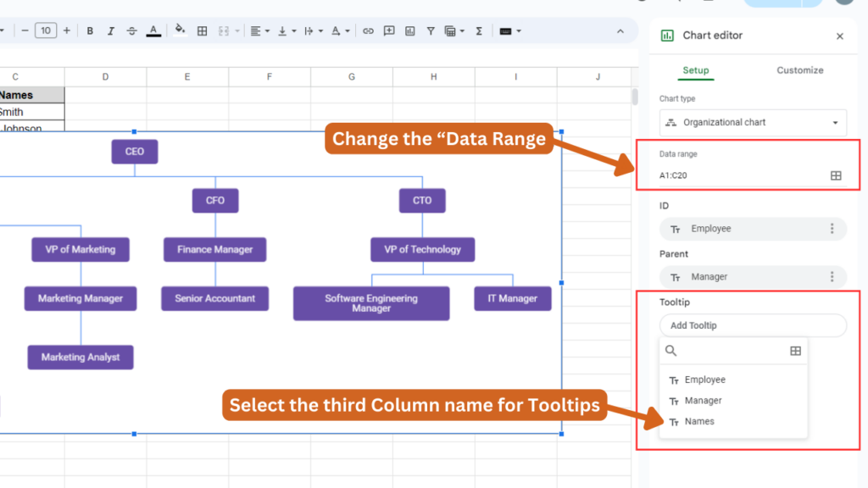Open the three-dot menu next to Employee
The image size is (868, 488).
[832, 228]
